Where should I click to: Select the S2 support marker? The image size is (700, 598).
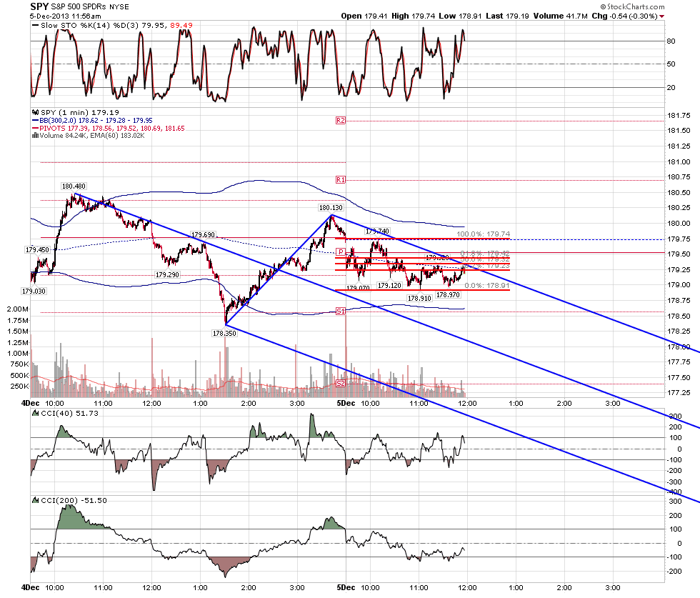pyautogui.click(x=341, y=384)
